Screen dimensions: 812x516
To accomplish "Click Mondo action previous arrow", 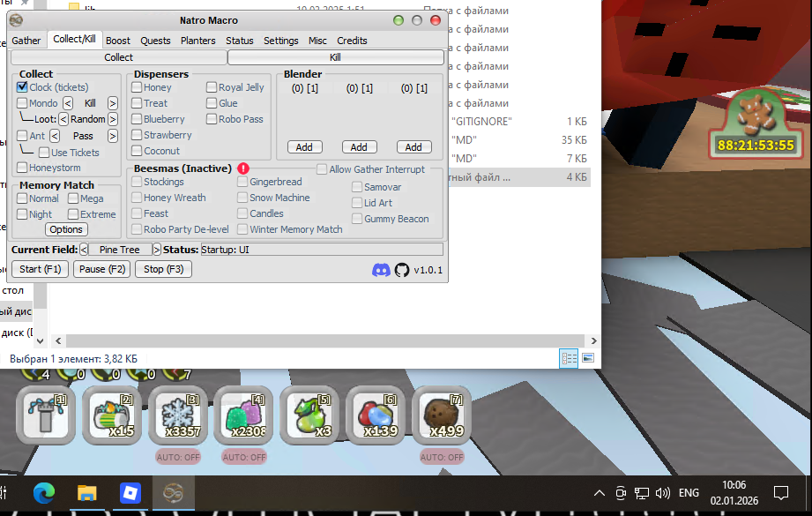I will [x=68, y=103].
